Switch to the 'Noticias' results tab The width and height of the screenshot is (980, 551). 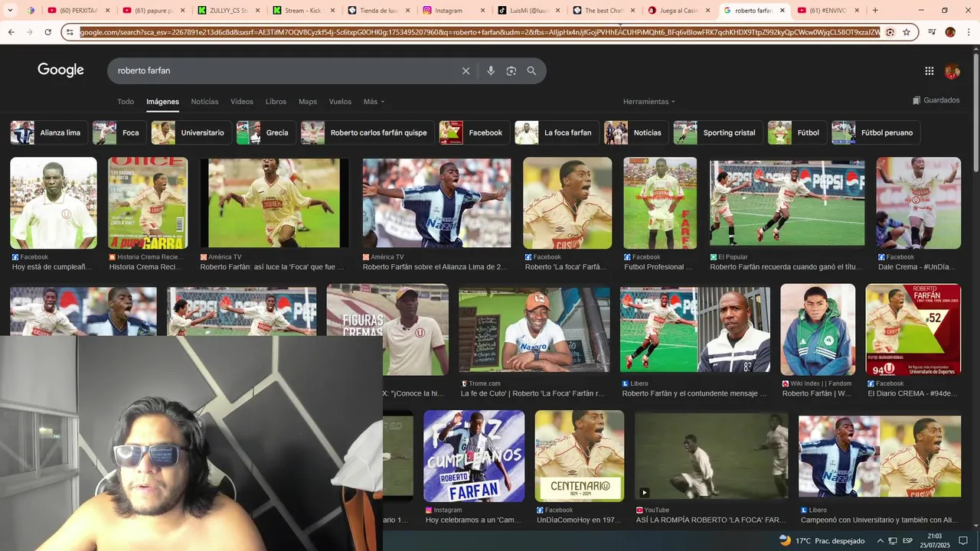pos(204,102)
